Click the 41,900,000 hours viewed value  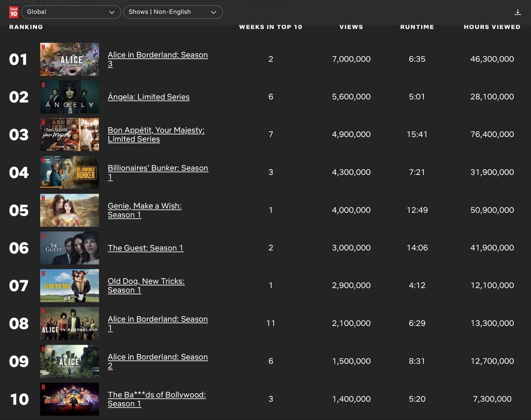[x=492, y=248]
